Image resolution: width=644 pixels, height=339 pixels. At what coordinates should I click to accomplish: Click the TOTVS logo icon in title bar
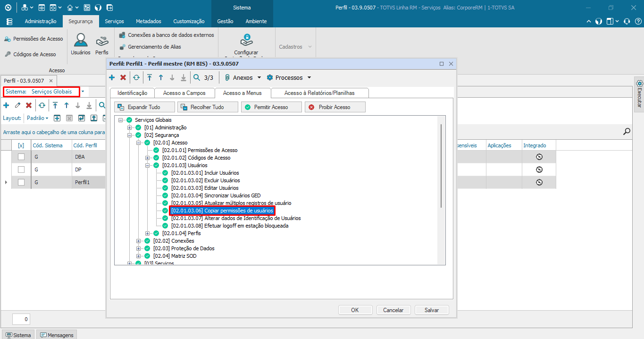click(x=9, y=8)
